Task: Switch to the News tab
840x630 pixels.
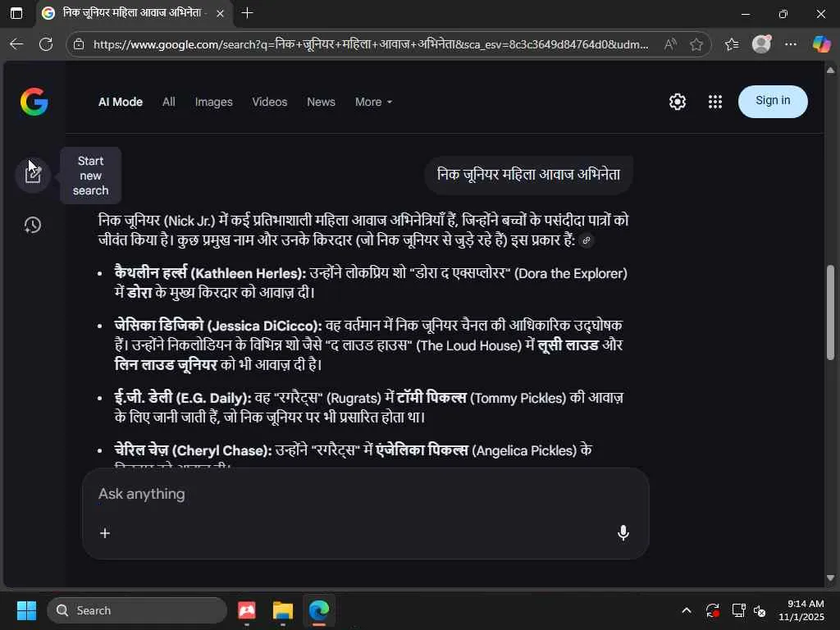Action: click(321, 102)
